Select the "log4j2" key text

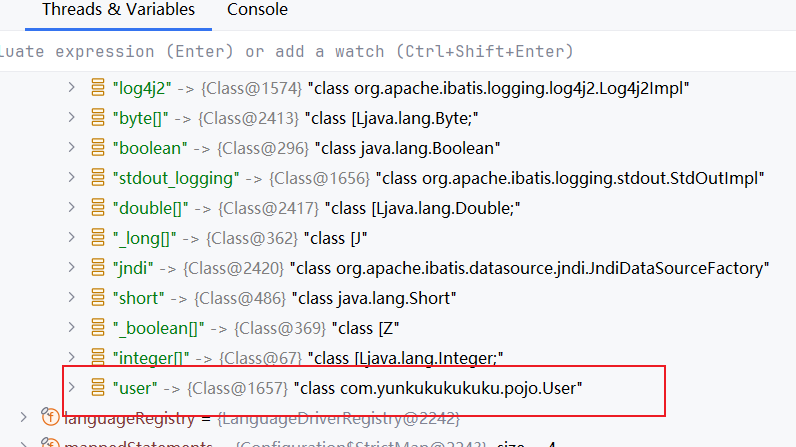click(142, 88)
